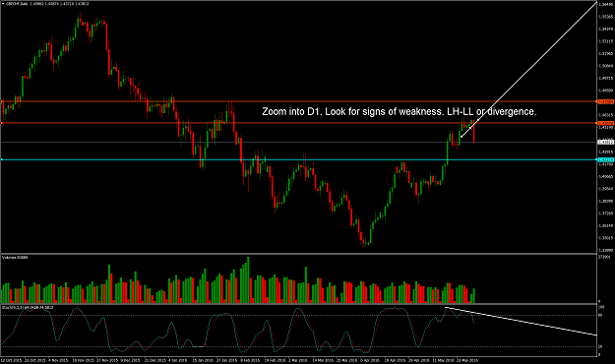This screenshot has width=615, height=364.
Task: Click the '6 Apr 2016' date label
Action: coord(370,360)
